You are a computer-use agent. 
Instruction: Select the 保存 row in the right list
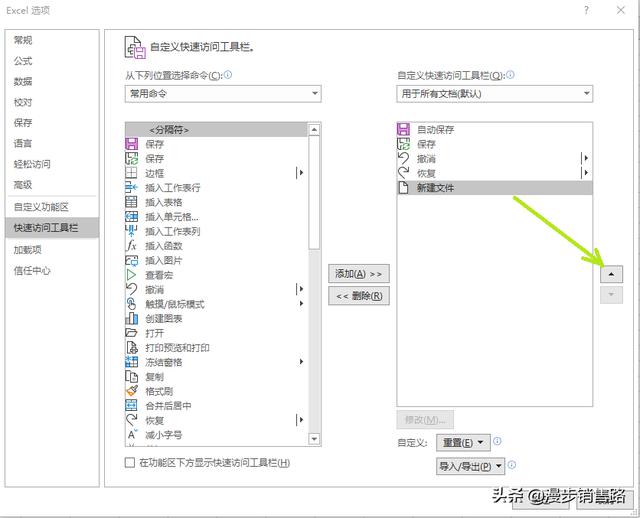494,144
